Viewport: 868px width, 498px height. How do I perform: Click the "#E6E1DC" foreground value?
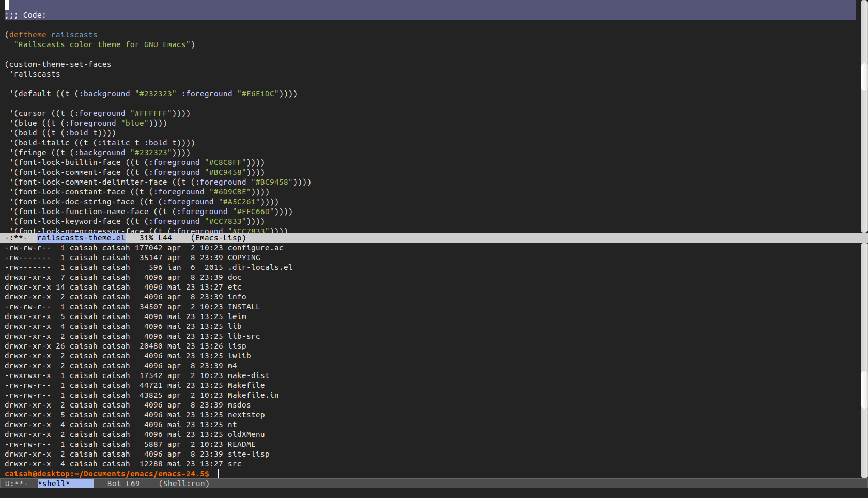click(x=258, y=94)
